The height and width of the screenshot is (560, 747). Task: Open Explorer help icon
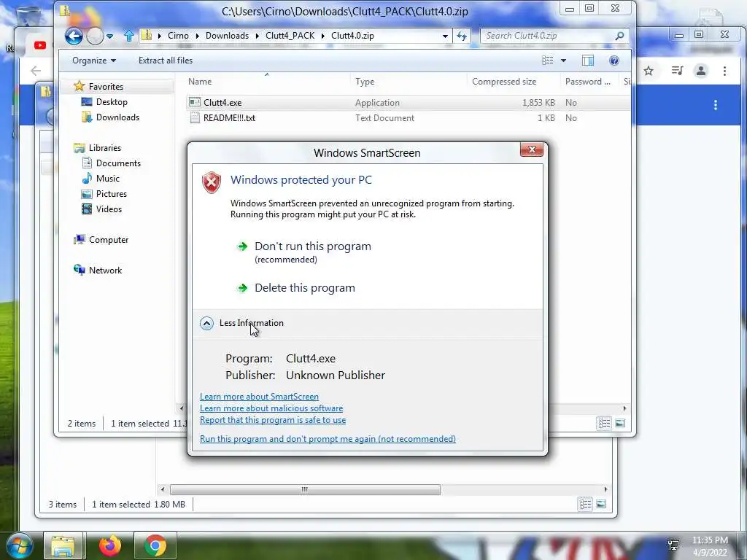[614, 61]
